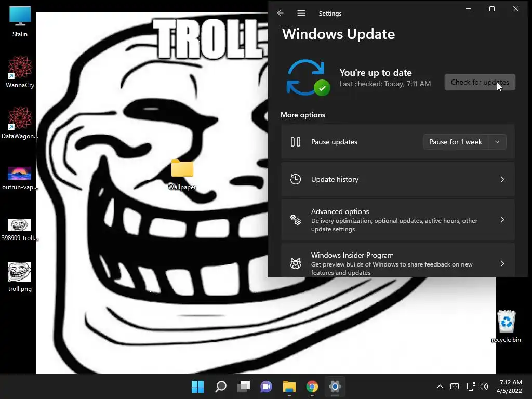This screenshot has width=532, height=399.
Task: Select the recycle bin desktop icon
Action: 506,326
